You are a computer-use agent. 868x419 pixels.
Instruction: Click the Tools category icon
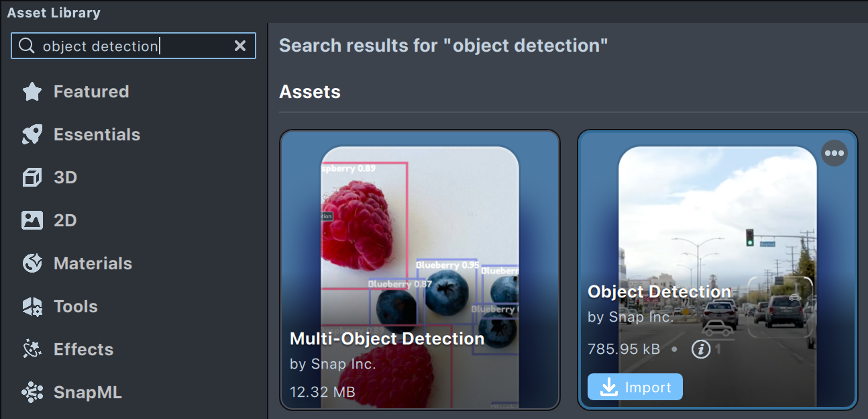pos(32,307)
